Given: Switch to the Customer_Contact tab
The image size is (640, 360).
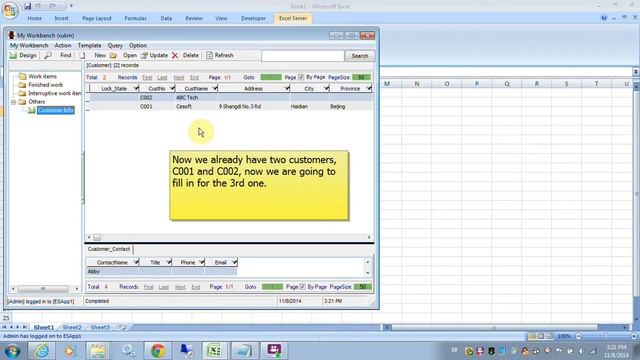Looking at the screenshot, I should tap(109, 249).
